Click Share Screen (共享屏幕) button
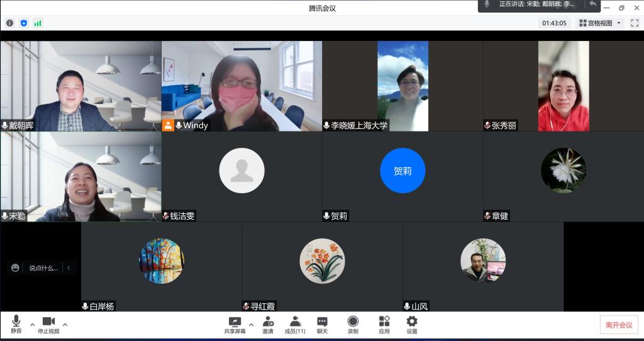 235,325
